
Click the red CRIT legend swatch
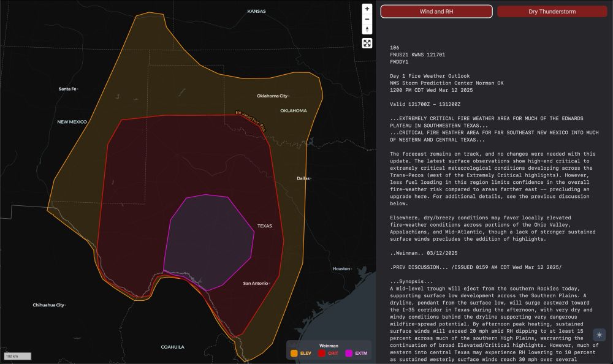(x=322, y=354)
